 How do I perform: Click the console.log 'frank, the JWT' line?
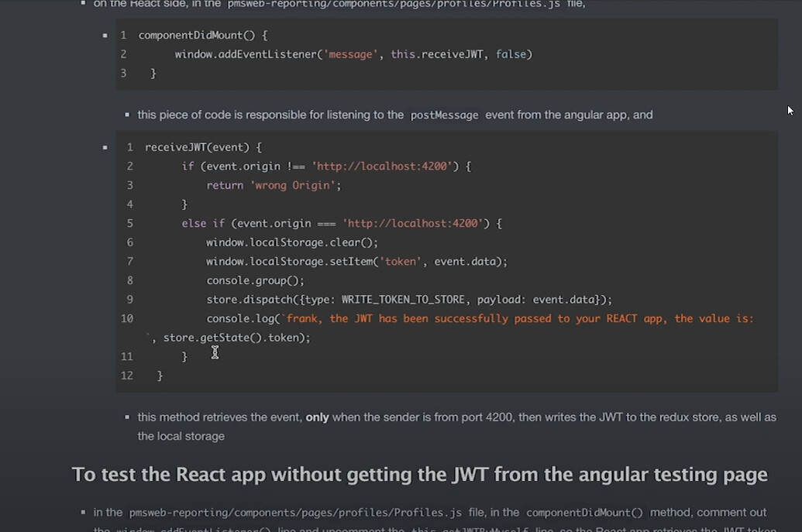[480, 318]
